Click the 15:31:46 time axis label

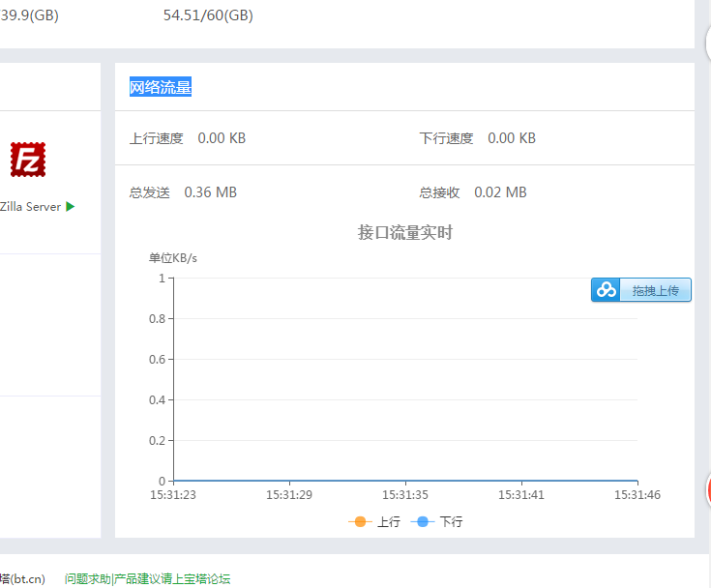(x=637, y=494)
